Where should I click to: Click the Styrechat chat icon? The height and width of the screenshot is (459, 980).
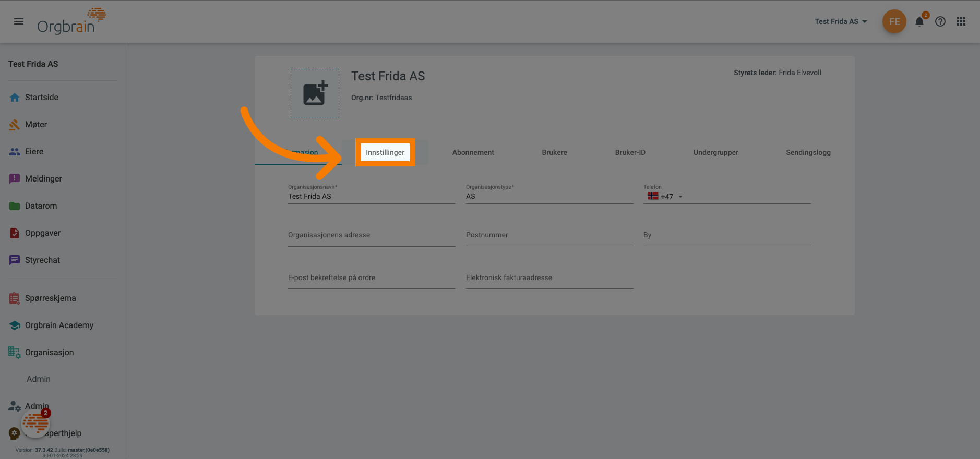click(15, 260)
